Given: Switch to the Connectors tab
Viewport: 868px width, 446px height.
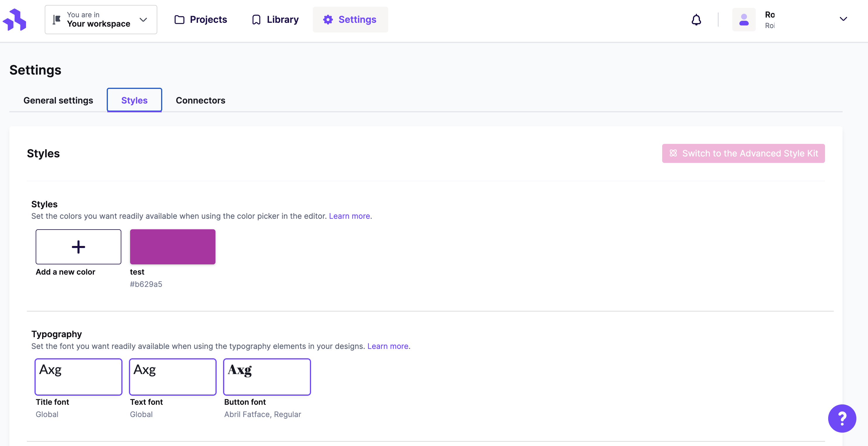Looking at the screenshot, I should coord(201,100).
